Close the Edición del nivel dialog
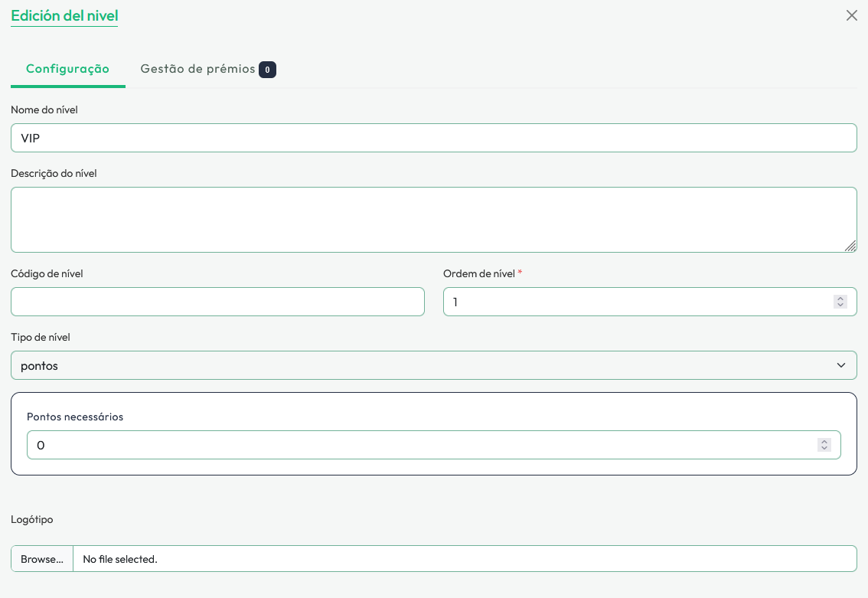The image size is (868, 598). point(851,15)
